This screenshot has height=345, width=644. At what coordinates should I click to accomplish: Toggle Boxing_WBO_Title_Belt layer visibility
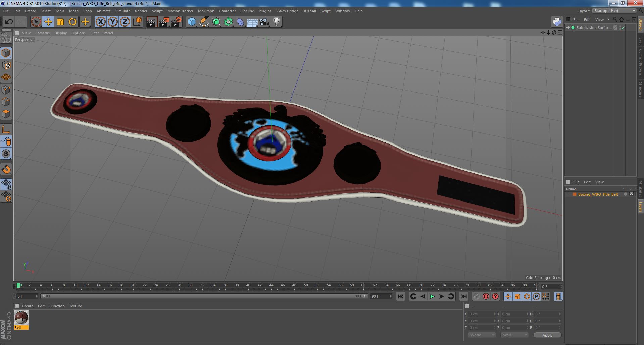tap(631, 194)
